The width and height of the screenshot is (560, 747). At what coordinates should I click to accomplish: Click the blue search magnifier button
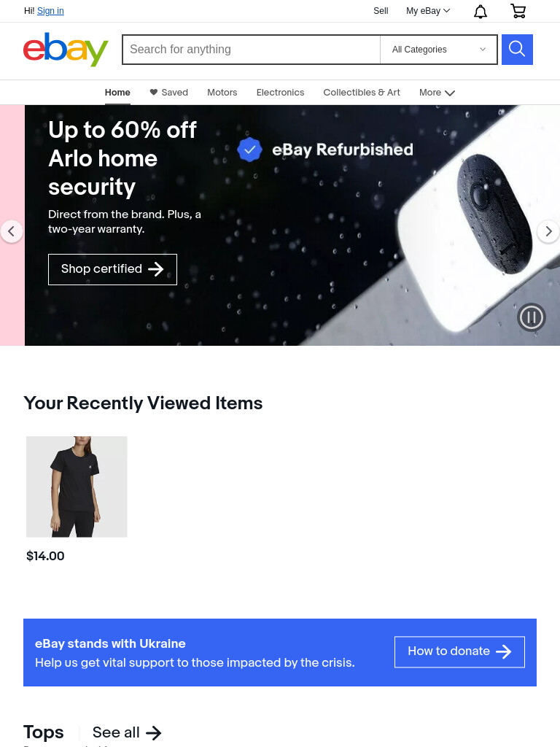point(517,49)
